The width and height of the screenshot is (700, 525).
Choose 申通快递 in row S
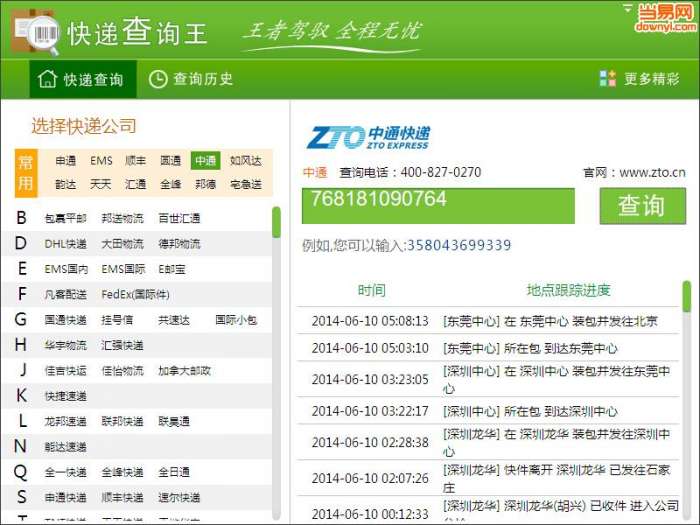point(66,498)
